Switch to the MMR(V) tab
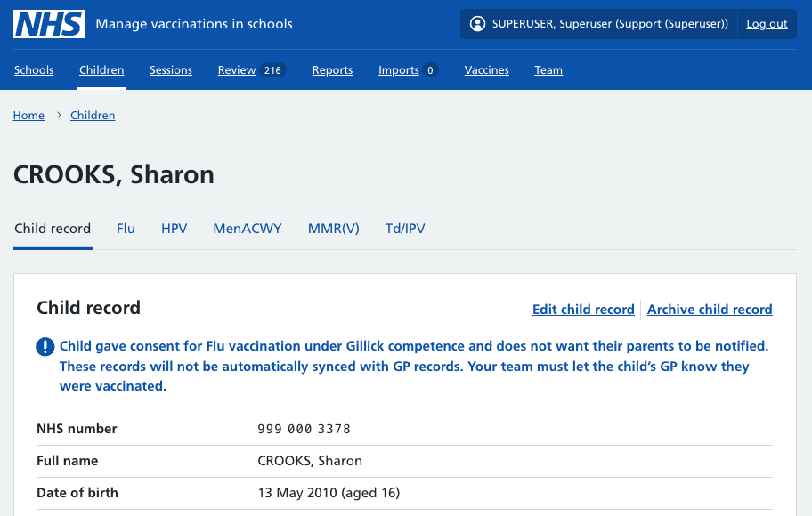Screen dimensions: 812x516 tap(334, 229)
